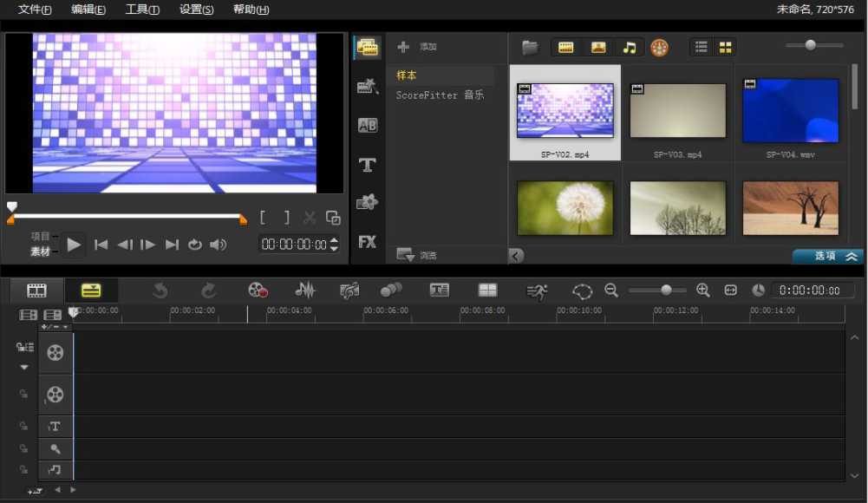This screenshot has height=503, width=868.
Task: Open the FX filters library
Action: click(367, 242)
